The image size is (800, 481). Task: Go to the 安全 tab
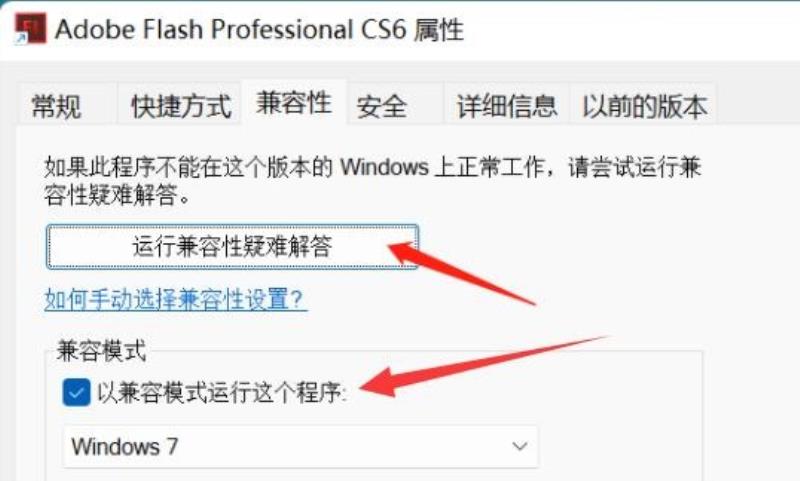click(x=382, y=107)
